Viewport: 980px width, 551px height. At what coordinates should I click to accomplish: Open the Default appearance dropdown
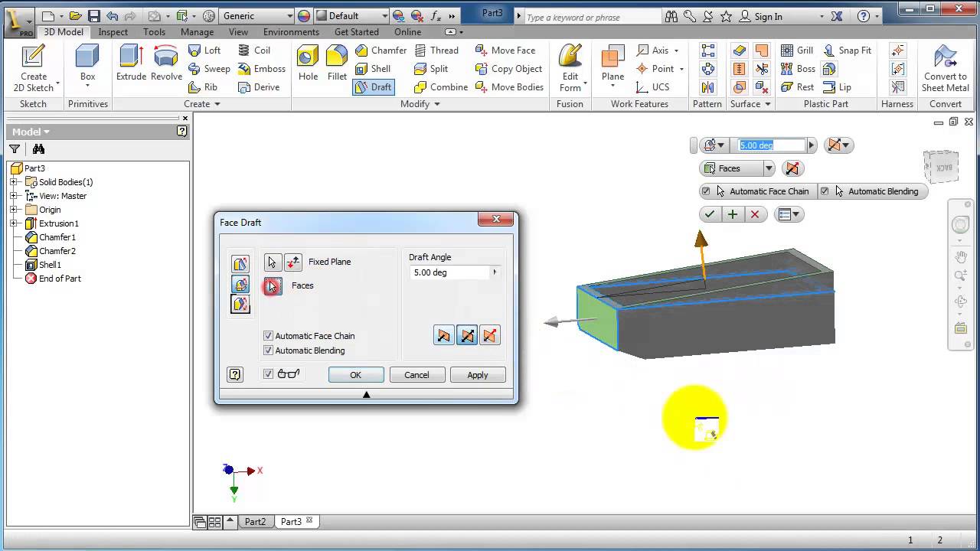(384, 16)
